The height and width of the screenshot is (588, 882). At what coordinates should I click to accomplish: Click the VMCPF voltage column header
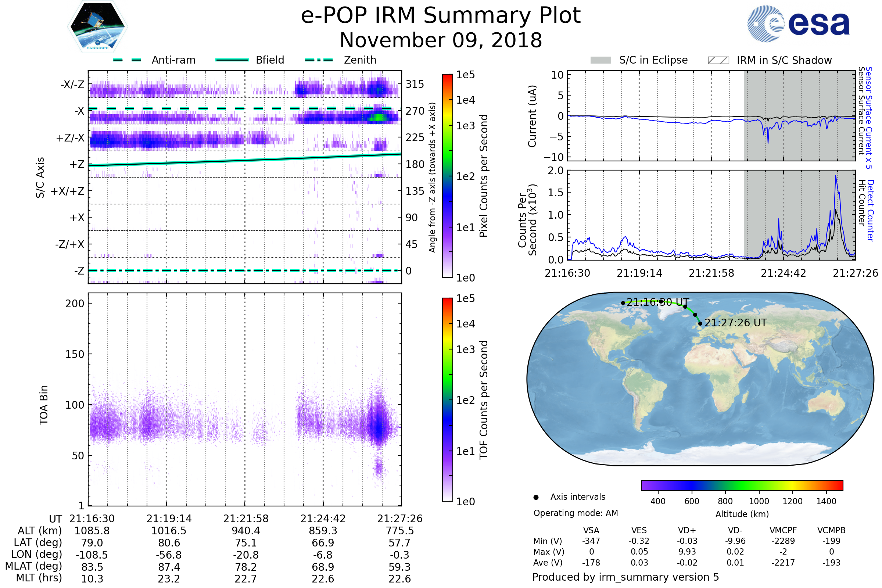[x=783, y=530]
